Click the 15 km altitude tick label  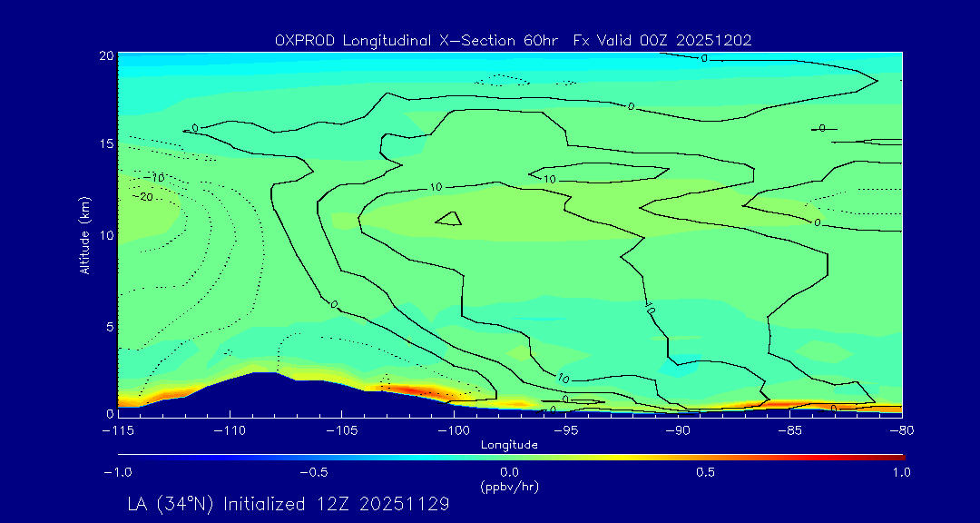(104, 144)
